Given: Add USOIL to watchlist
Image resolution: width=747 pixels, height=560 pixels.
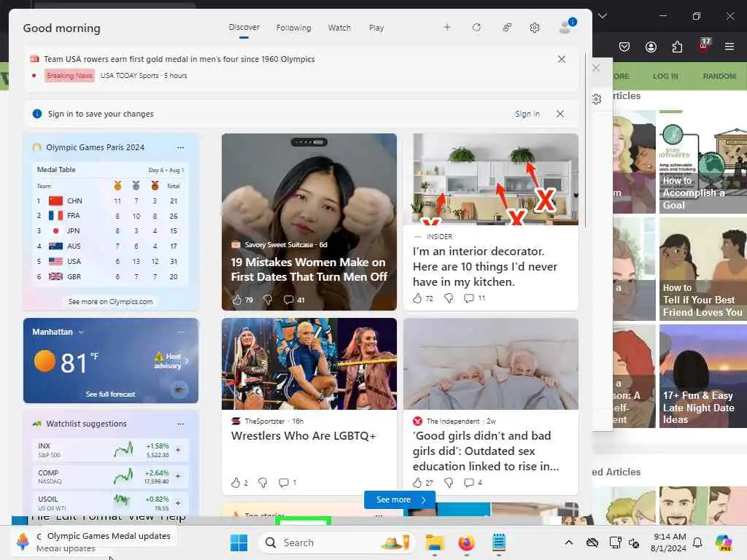Looking at the screenshot, I should pyautogui.click(x=178, y=502).
